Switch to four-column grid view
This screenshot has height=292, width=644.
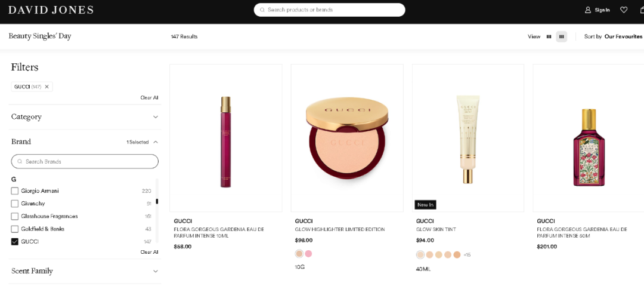(x=561, y=37)
